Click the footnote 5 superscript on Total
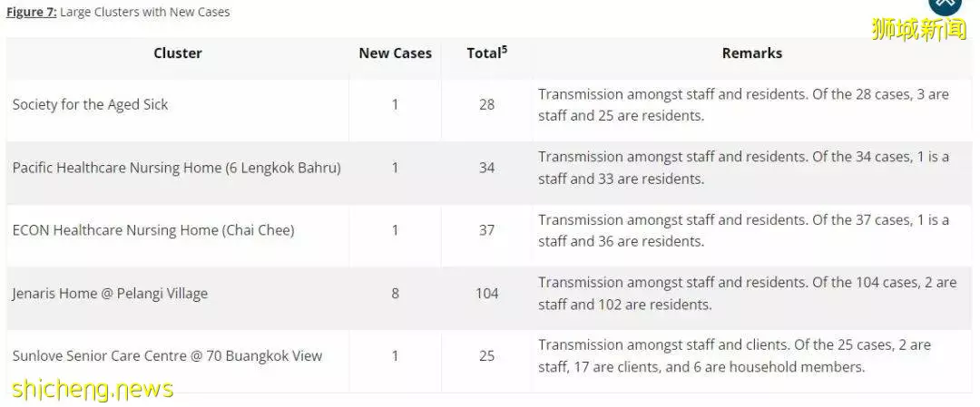Image resolution: width=980 pixels, height=407 pixels. [505, 49]
